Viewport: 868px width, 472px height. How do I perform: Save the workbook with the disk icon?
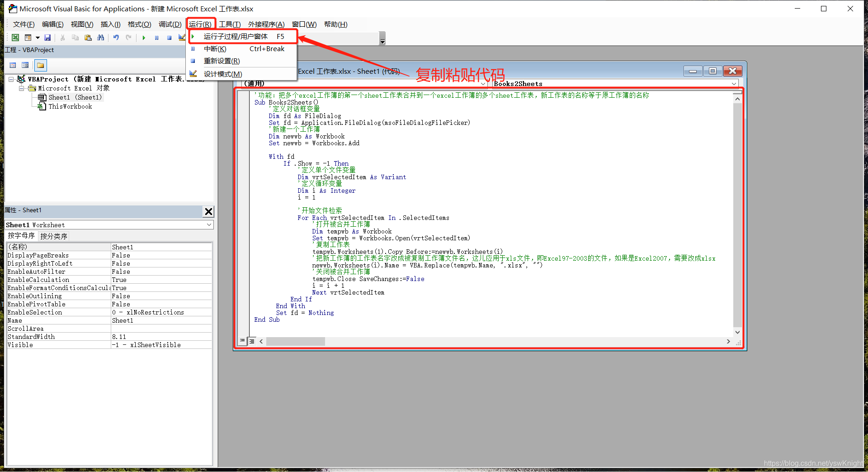coord(47,38)
